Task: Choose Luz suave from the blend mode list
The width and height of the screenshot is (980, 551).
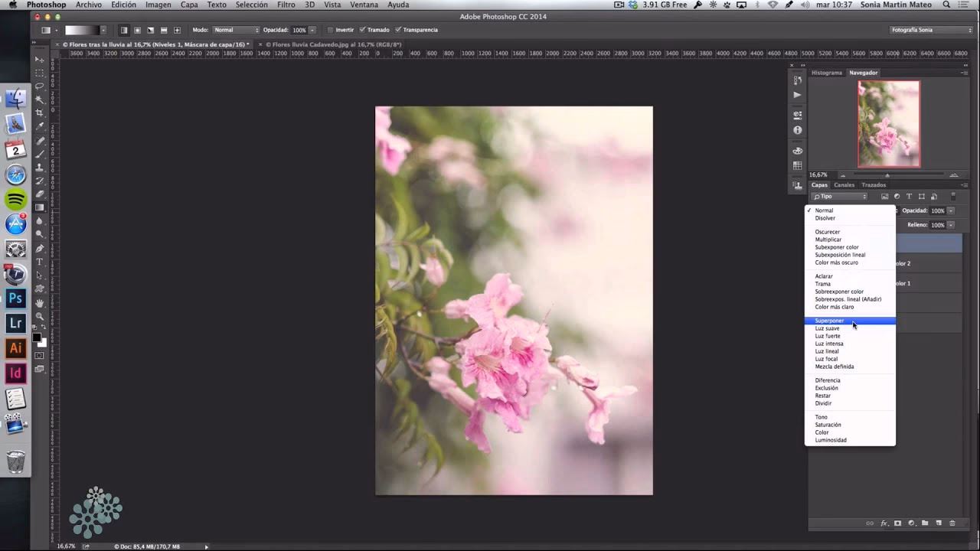Action: coord(827,328)
